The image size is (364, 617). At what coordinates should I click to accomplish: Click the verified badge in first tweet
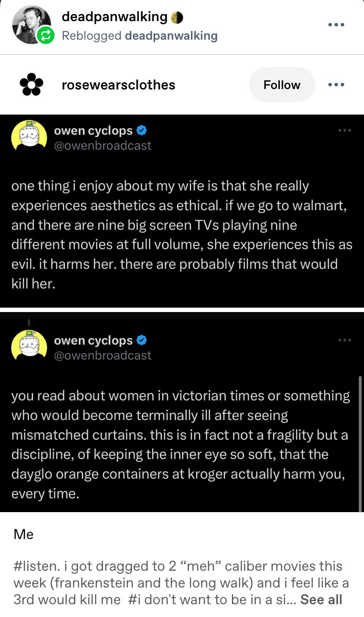[142, 130]
